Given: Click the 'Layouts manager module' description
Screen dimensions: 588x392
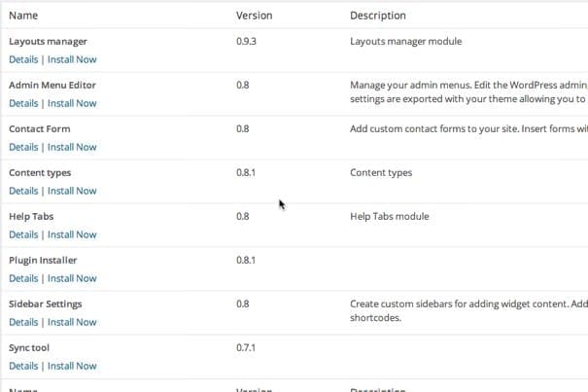Looking at the screenshot, I should point(406,41).
